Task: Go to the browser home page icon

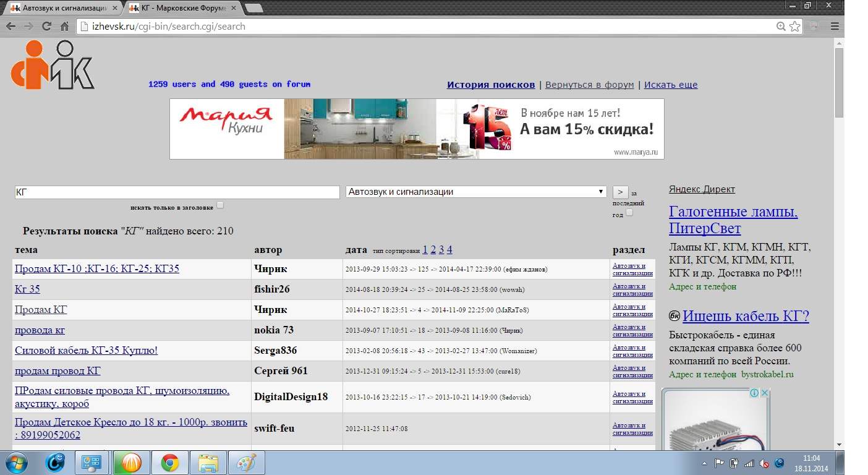Action: (64, 27)
